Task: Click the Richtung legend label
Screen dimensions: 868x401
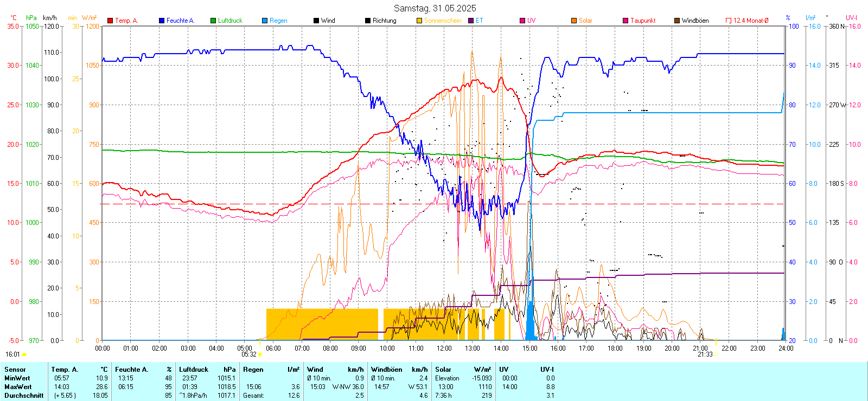Action: coord(384,21)
